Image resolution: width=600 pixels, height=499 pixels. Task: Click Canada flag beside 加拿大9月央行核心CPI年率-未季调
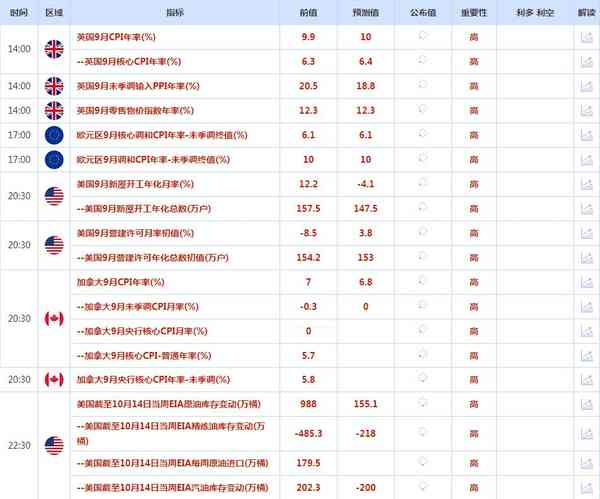(54, 380)
